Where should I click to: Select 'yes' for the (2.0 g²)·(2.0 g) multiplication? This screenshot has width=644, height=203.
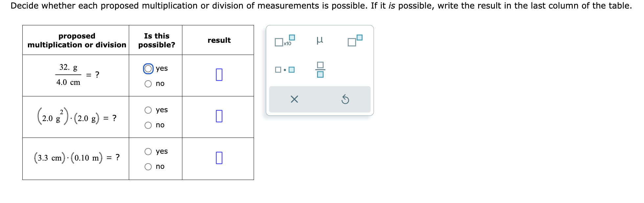(x=149, y=110)
